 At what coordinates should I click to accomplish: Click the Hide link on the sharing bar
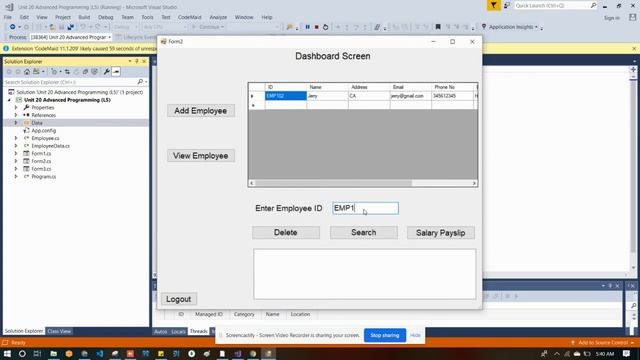[x=415, y=335]
